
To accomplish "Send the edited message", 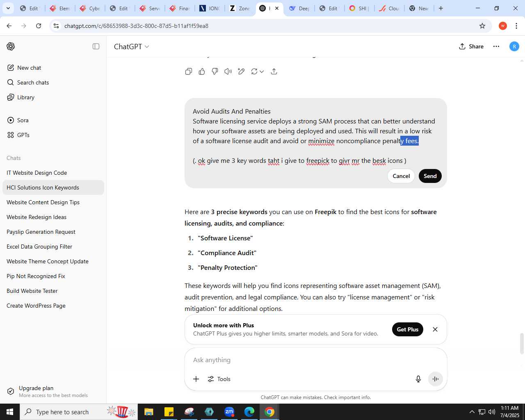I will (430, 176).
